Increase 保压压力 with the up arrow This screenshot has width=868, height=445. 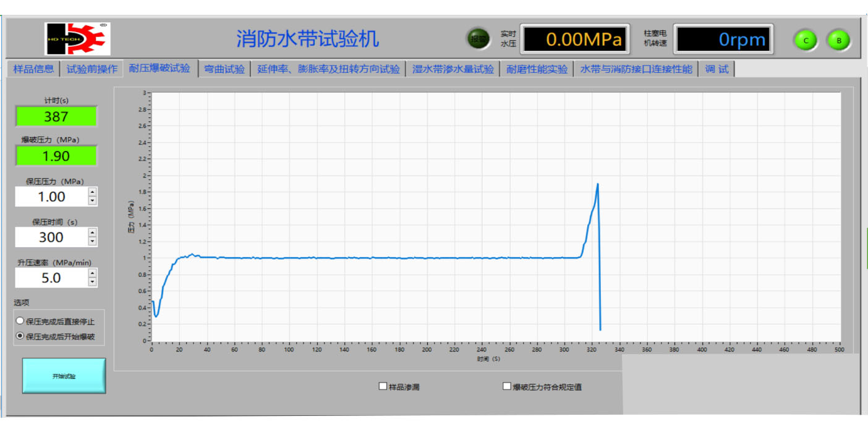tap(93, 192)
